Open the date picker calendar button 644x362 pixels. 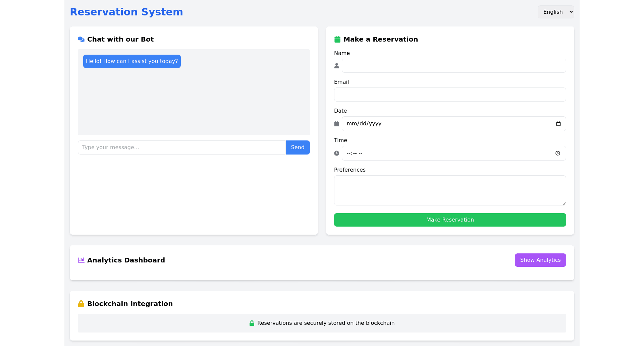pos(558,124)
